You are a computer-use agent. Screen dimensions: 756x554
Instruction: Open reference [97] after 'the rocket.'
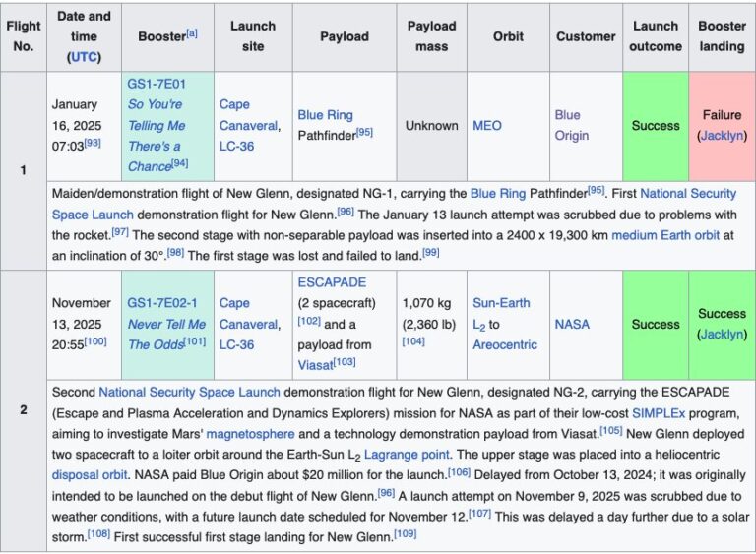[x=120, y=232]
